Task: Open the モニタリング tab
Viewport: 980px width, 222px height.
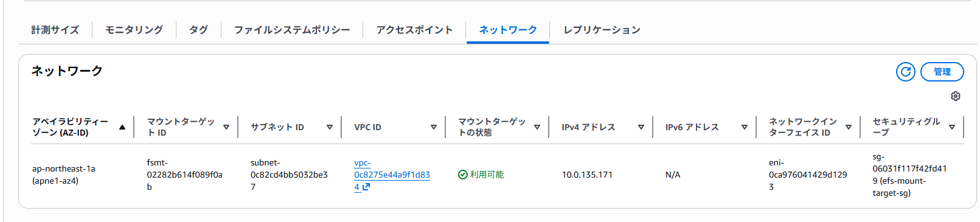Action: coord(134,30)
